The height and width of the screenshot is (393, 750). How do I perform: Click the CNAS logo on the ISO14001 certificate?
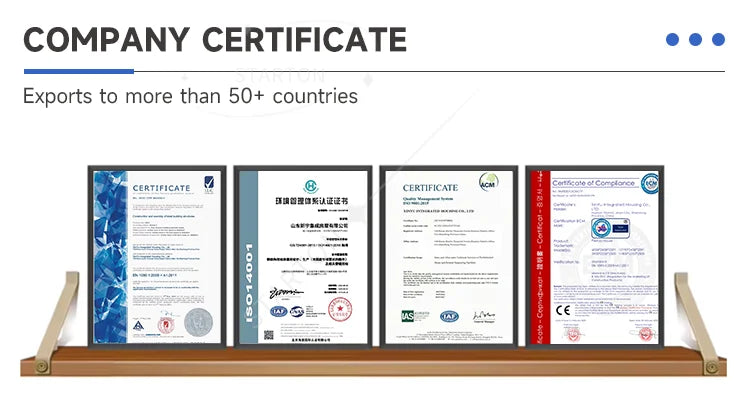click(x=297, y=311)
